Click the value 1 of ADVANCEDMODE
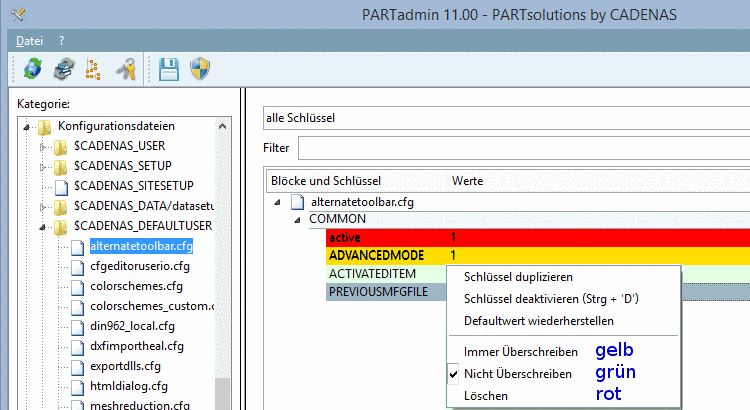This screenshot has width=750, height=410. [x=453, y=255]
